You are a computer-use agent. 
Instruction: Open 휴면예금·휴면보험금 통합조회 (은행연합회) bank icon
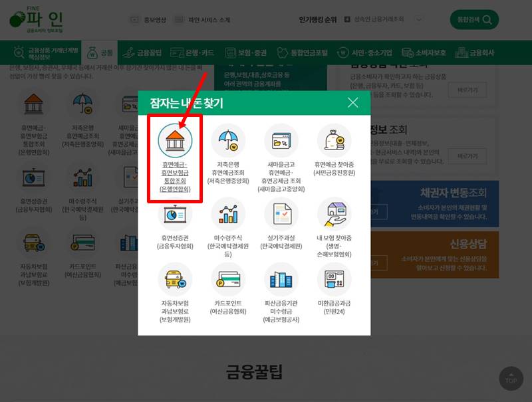(x=175, y=140)
